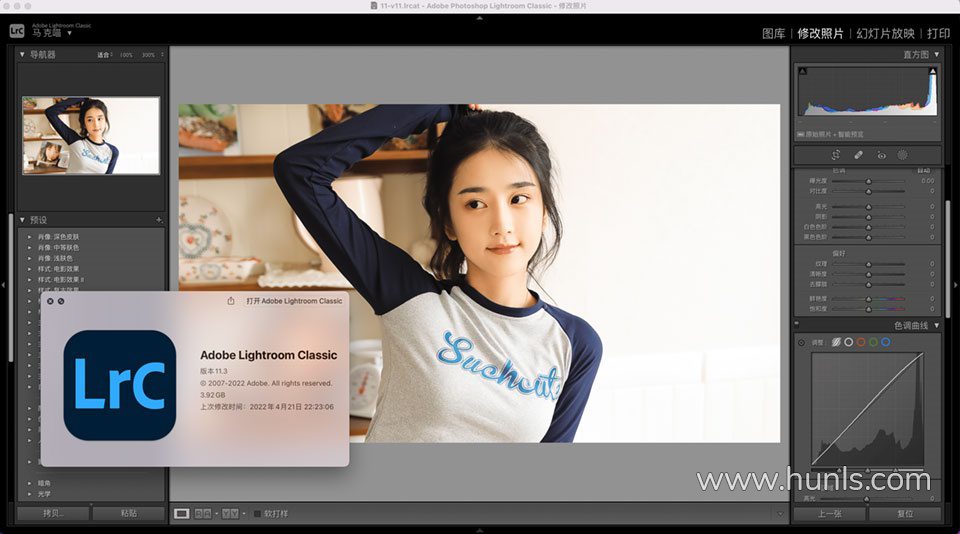Set navigator zoom to 100%

(x=126, y=55)
